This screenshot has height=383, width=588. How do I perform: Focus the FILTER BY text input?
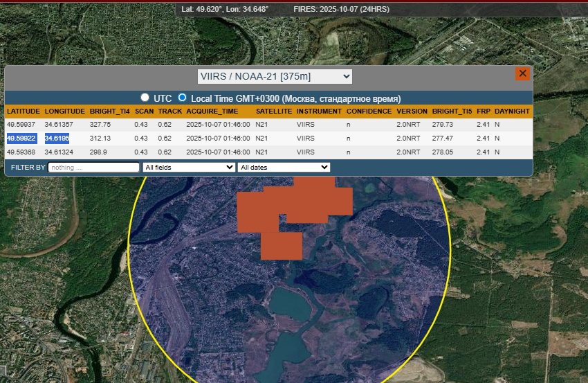(x=94, y=167)
